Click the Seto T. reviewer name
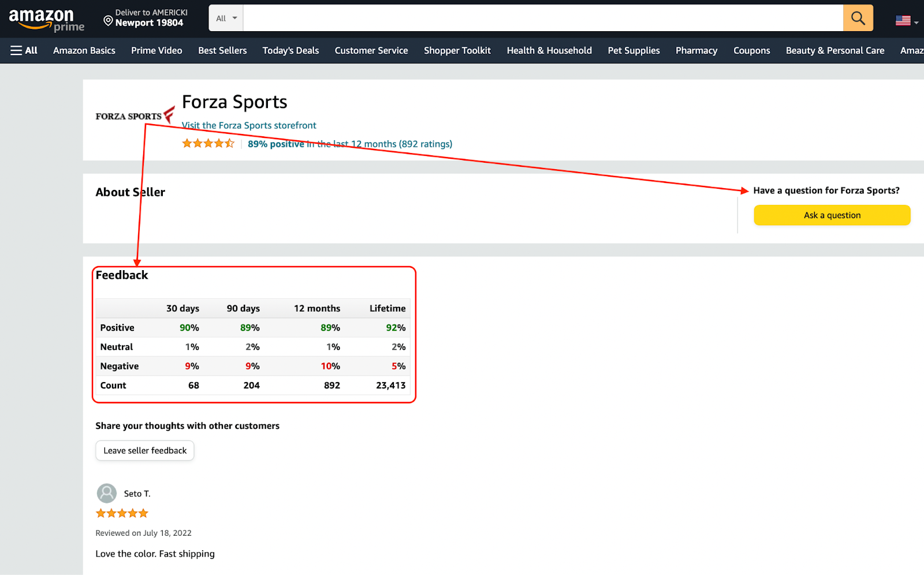 click(x=137, y=494)
